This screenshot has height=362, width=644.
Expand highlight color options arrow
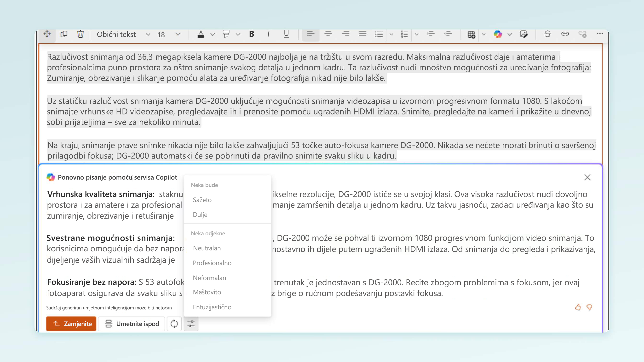[x=238, y=34]
